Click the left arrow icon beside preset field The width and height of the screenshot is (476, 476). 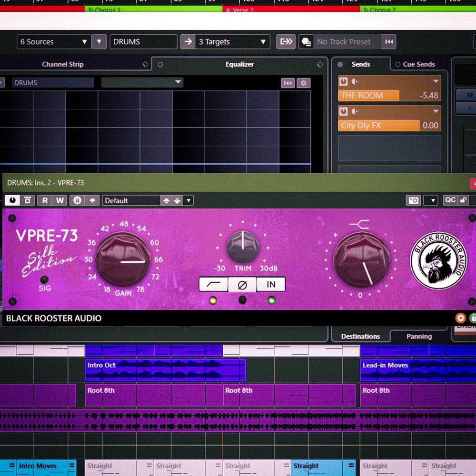point(92,200)
